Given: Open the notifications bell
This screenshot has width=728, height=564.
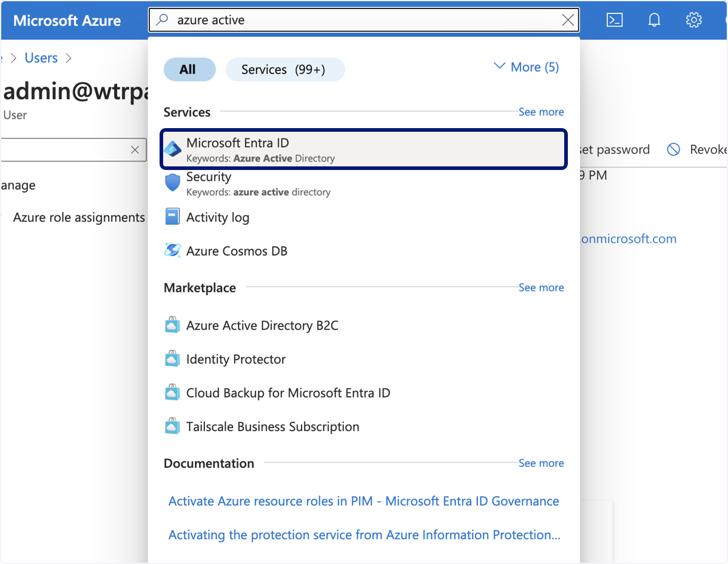Looking at the screenshot, I should coord(654,20).
